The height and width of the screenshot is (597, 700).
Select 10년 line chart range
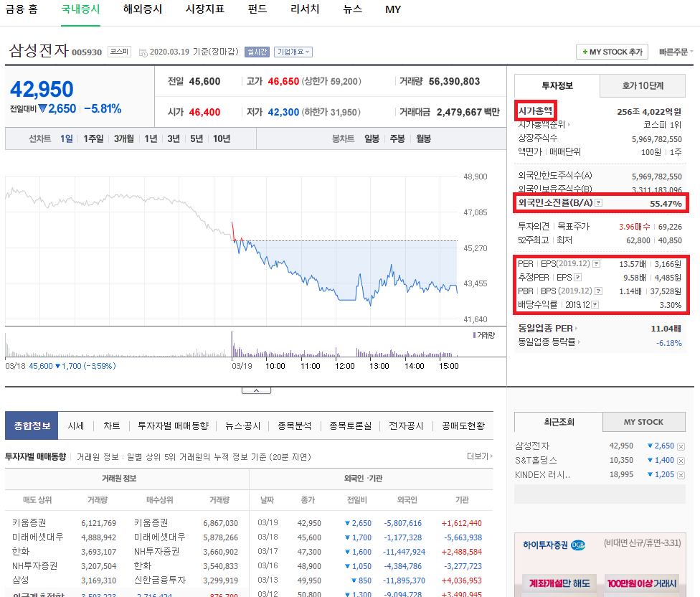(x=222, y=139)
